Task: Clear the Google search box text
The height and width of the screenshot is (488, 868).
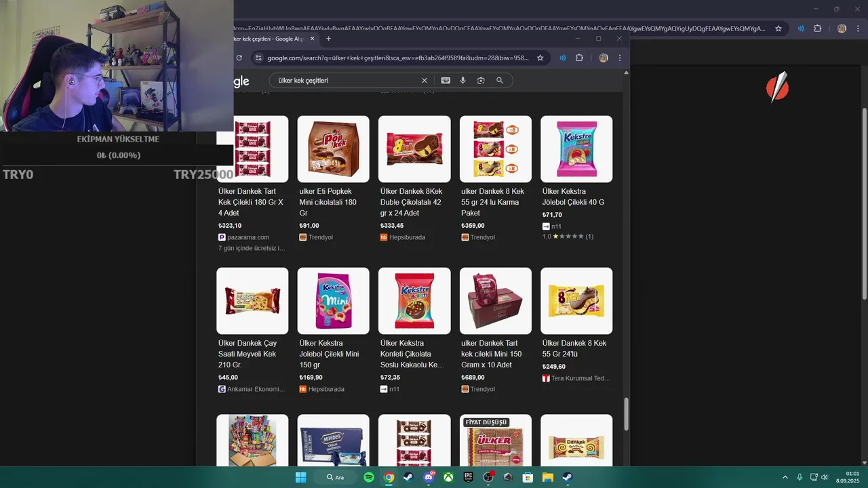Action: pos(425,80)
